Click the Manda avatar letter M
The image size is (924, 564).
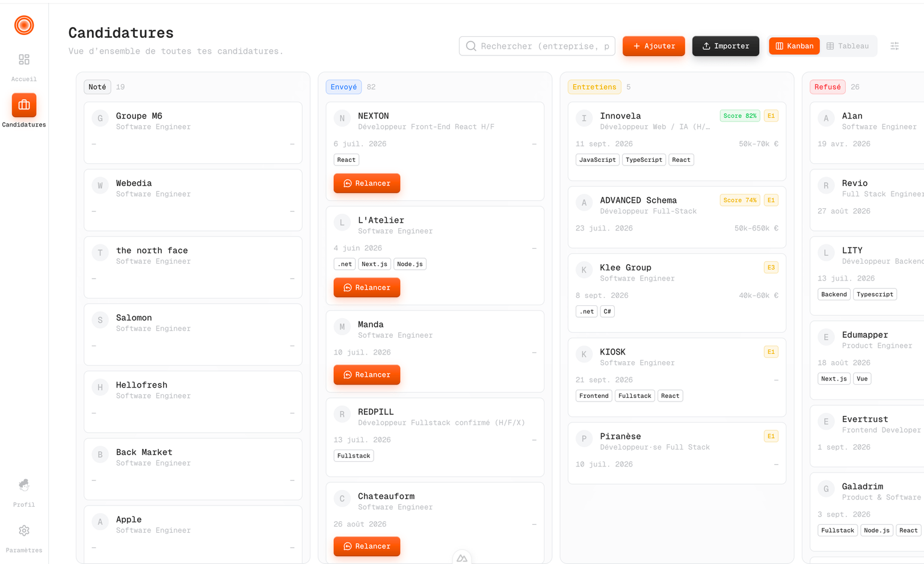pyautogui.click(x=342, y=327)
